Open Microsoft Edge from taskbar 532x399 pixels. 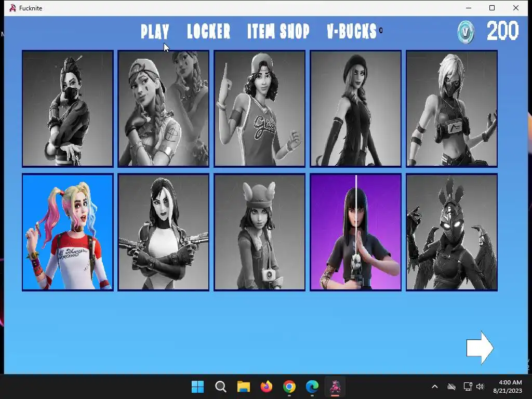click(x=312, y=387)
